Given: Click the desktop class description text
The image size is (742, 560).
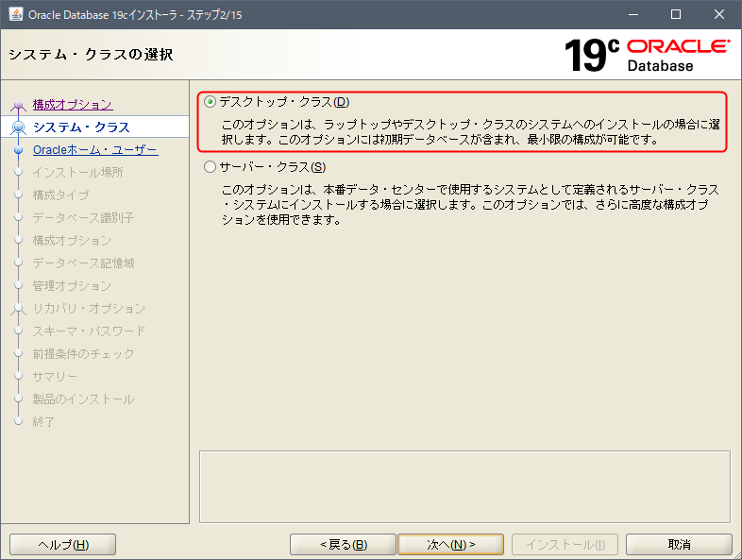Looking at the screenshot, I should [470, 132].
